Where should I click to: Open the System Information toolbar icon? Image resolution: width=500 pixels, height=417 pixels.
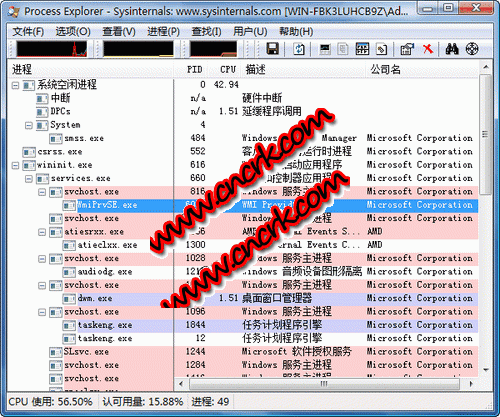point(325,49)
